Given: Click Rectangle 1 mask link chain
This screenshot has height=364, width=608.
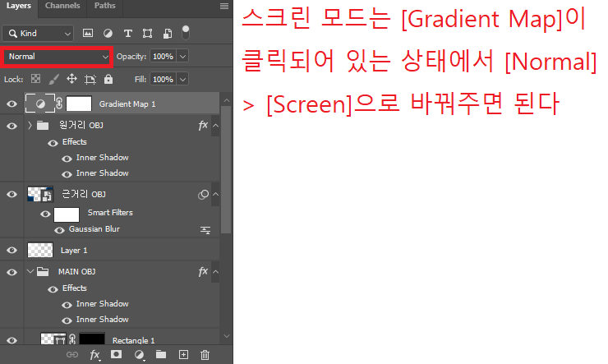Looking at the screenshot, I should coord(72,339).
